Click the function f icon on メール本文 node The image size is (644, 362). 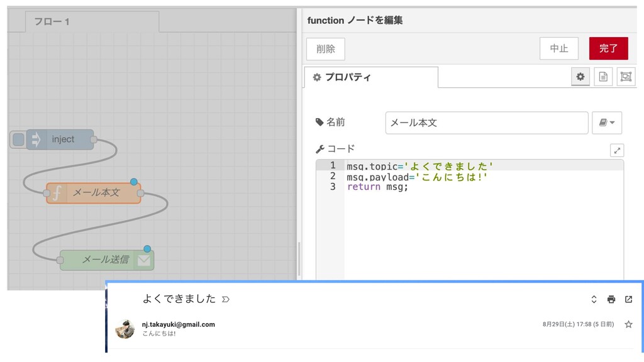(x=57, y=193)
